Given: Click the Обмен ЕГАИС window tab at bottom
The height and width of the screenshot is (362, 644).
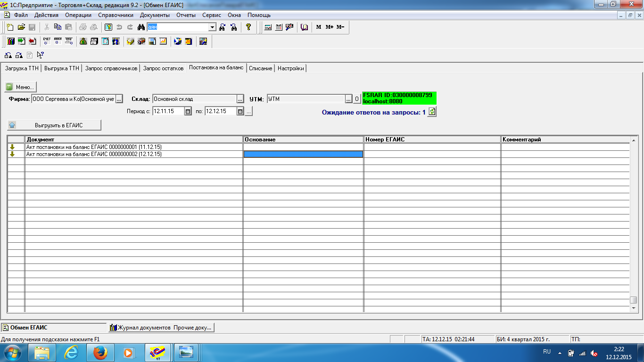Looking at the screenshot, I should pyautogui.click(x=54, y=328).
